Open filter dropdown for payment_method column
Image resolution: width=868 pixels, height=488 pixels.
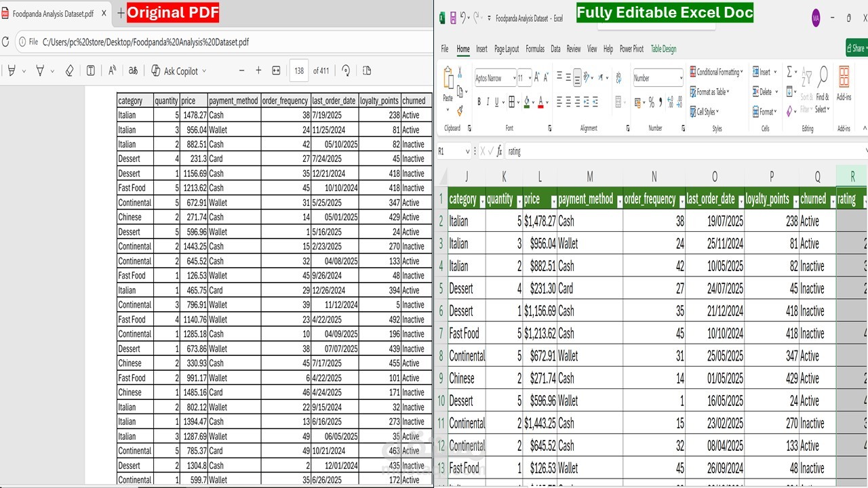click(619, 202)
